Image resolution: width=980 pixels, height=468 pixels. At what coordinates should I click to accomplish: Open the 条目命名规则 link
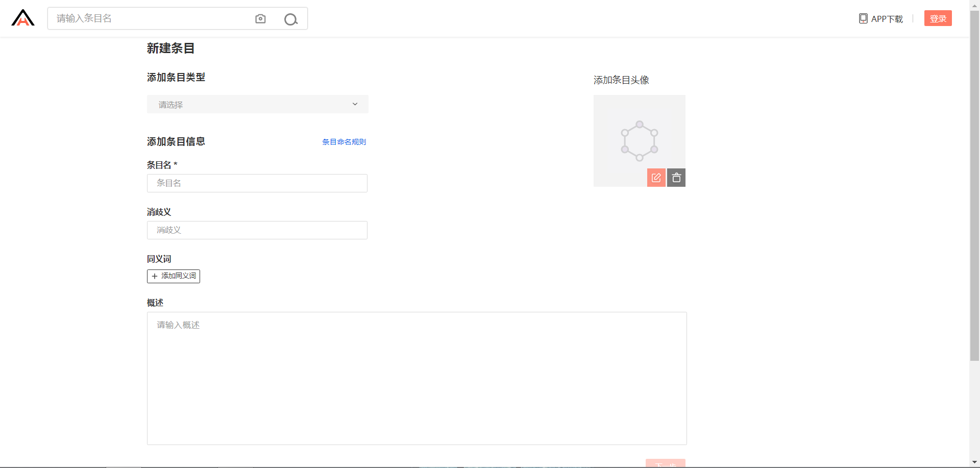pos(344,142)
